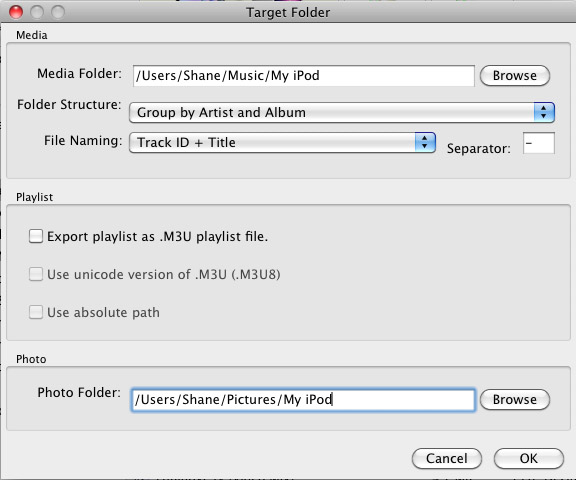576x480 pixels.
Task: Toggle the Use absolute path checkbox
Action: tap(36, 312)
